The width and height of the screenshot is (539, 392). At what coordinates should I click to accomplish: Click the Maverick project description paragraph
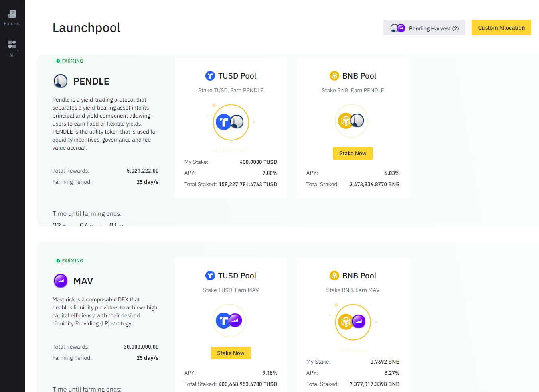coord(105,311)
